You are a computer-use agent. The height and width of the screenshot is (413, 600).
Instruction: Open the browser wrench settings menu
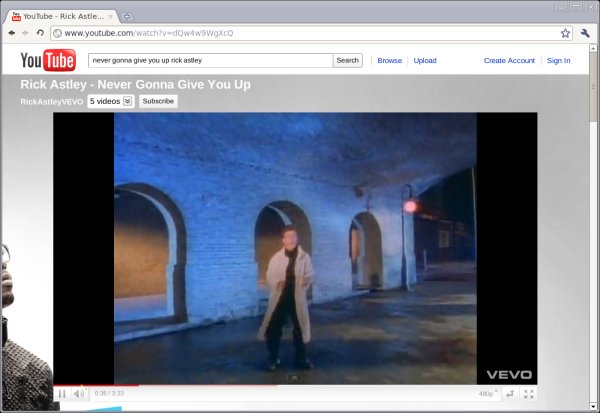pos(585,33)
